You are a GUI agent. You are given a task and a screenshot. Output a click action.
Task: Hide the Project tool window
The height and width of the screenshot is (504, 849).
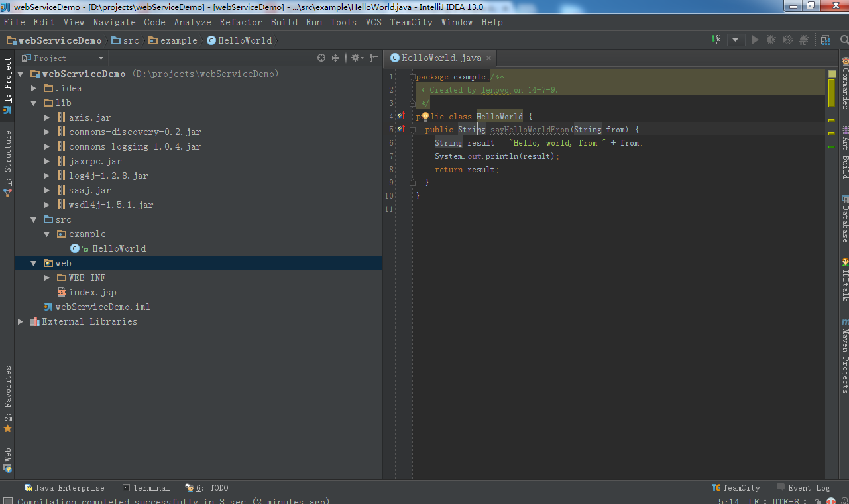[374, 58]
